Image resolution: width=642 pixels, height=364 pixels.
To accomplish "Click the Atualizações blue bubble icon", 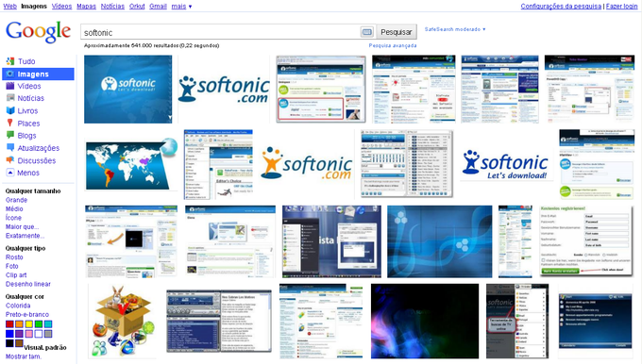I will click(10, 148).
